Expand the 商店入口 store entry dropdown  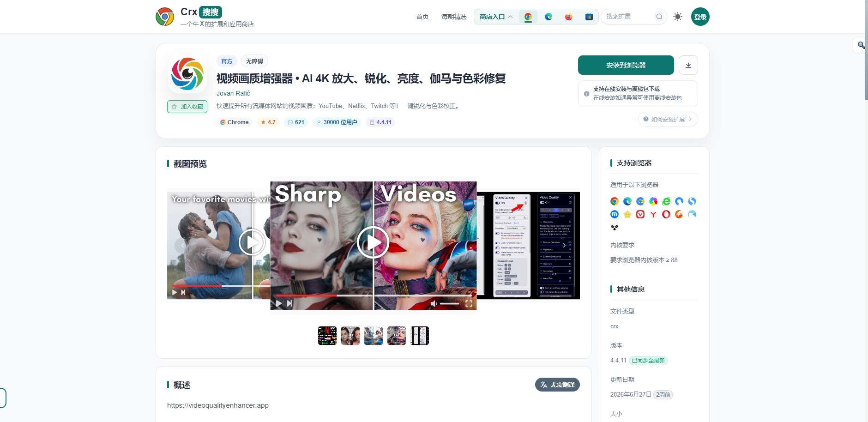(496, 17)
